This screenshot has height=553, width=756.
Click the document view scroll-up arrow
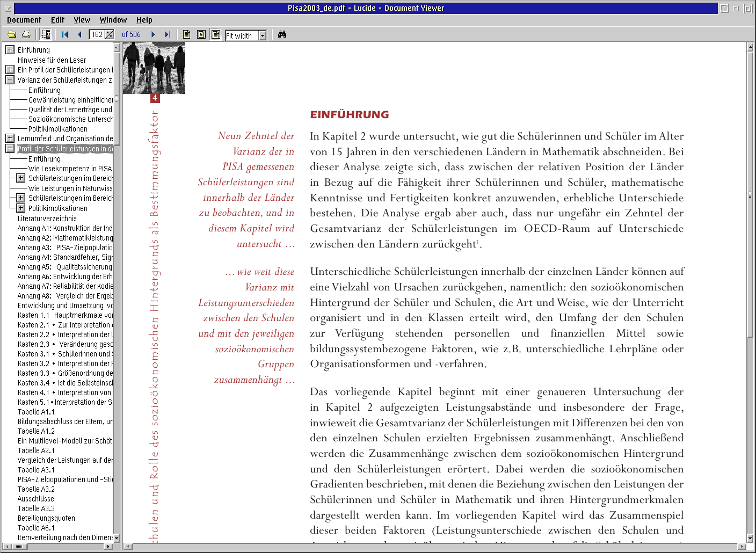point(750,47)
